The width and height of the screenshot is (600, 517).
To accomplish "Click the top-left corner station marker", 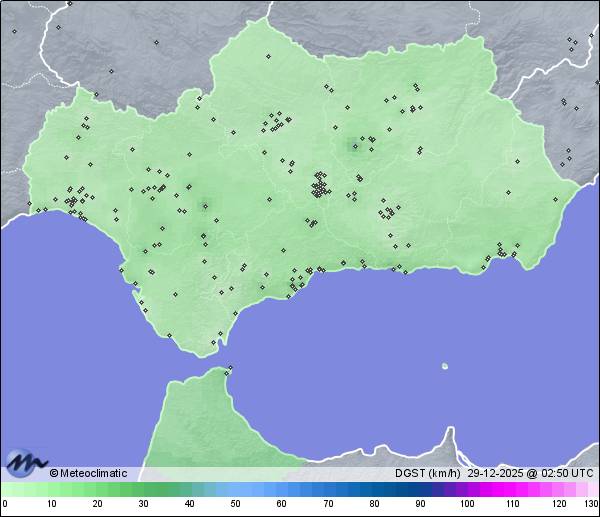I will (x=14, y=31).
